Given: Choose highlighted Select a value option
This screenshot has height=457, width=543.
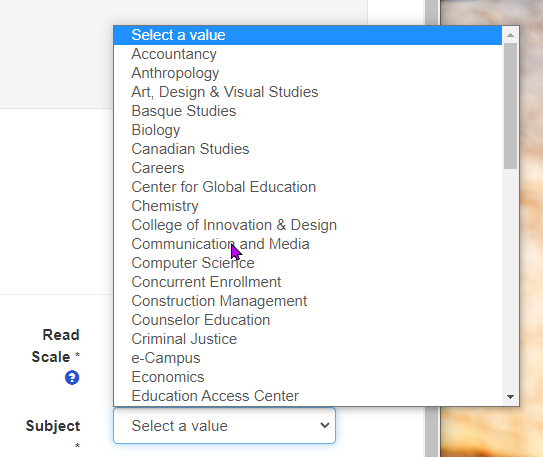Looking at the screenshot, I should (x=308, y=35).
